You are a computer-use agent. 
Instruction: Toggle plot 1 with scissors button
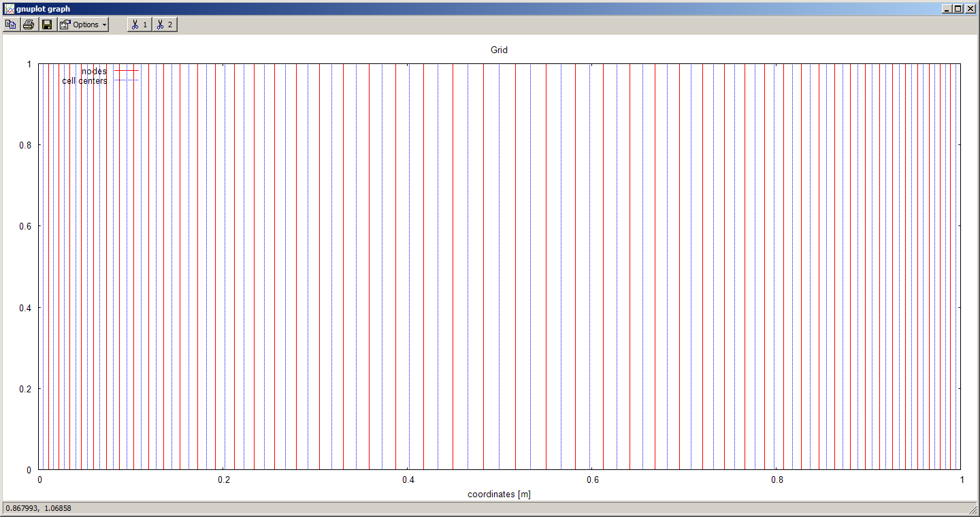click(x=140, y=25)
